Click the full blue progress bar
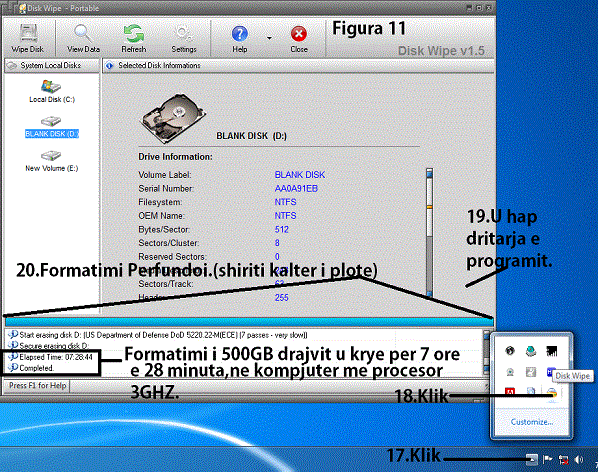598x472 pixels. tap(249, 322)
